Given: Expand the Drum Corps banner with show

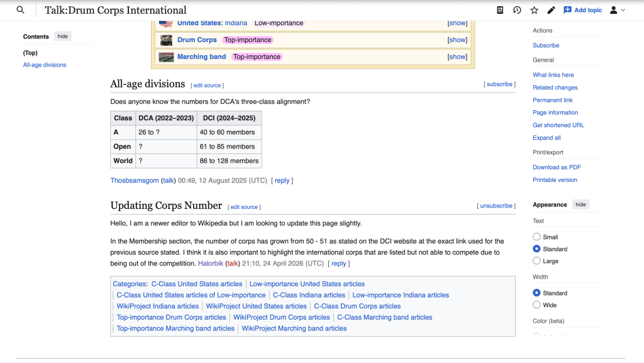Looking at the screenshot, I should 457,40.
